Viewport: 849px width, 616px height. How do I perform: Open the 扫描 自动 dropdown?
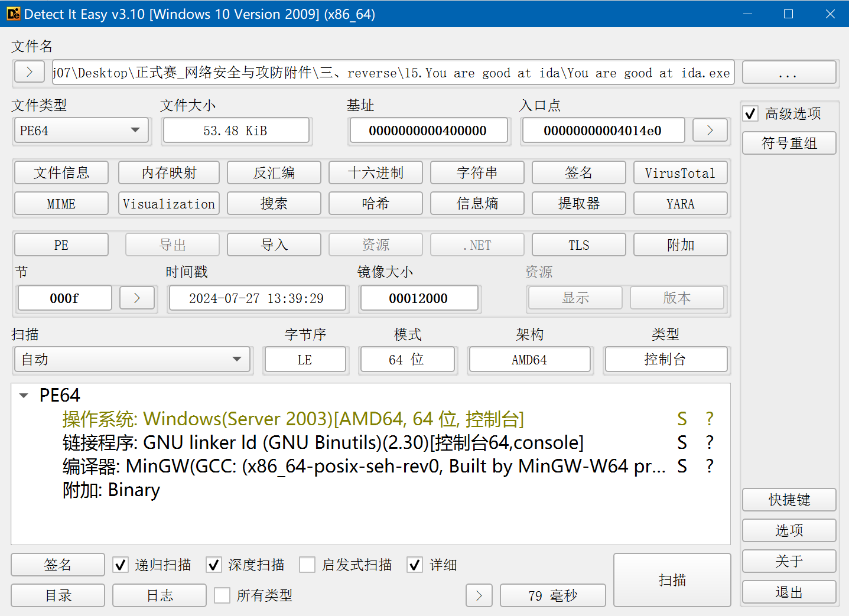132,359
